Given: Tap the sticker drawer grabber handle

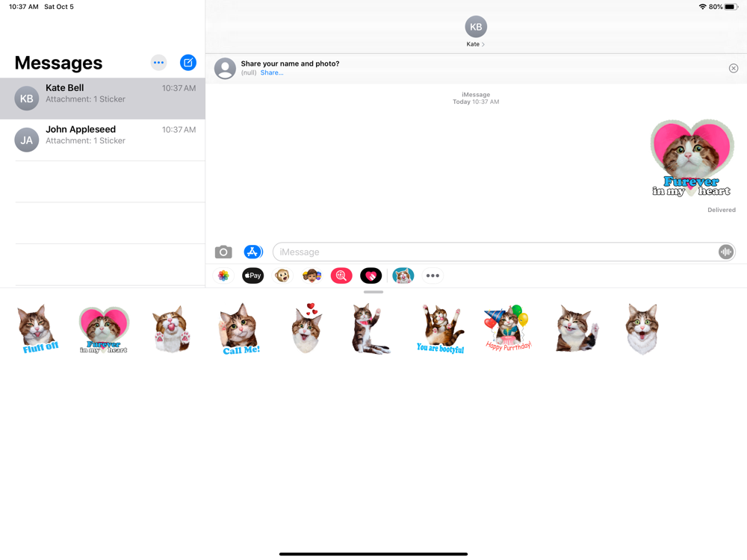Looking at the screenshot, I should click(x=373, y=292).
